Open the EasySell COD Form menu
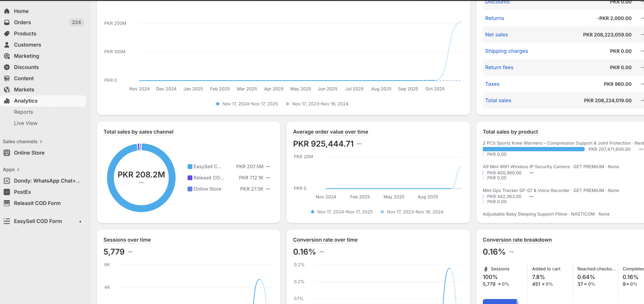The height and width of the screenshot is (304, 644). pyautogui.click(x=38, y=221)
